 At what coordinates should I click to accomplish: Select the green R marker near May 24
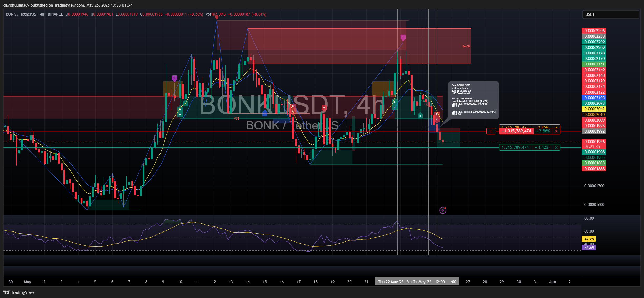pos(420,115)
